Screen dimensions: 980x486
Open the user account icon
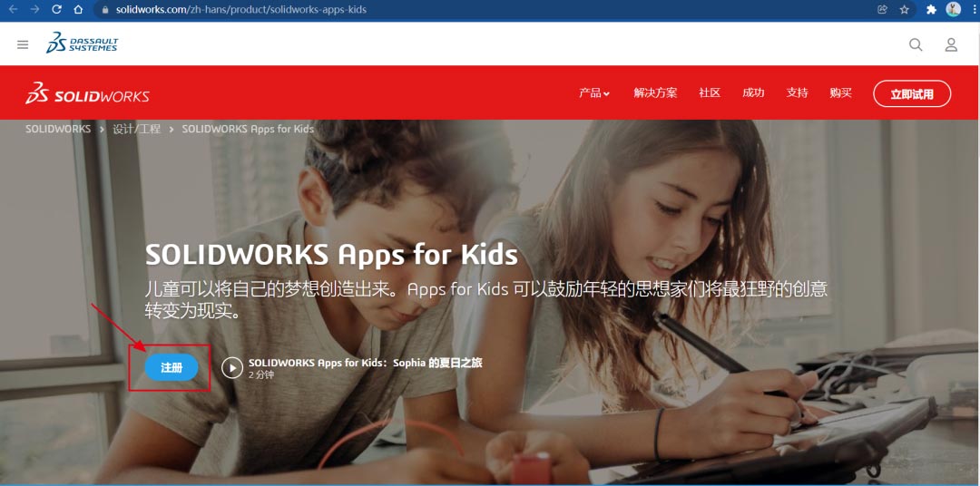pyautogui.click(x=951, y=44)
